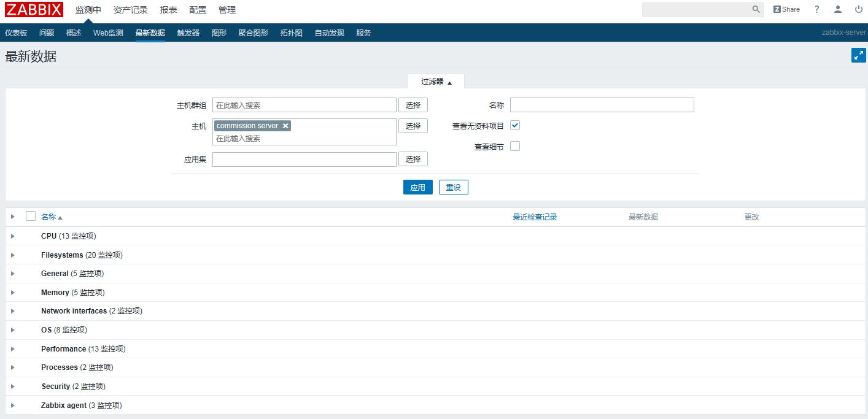Expand the General group

pyautogui.click(x=12, y=274)
